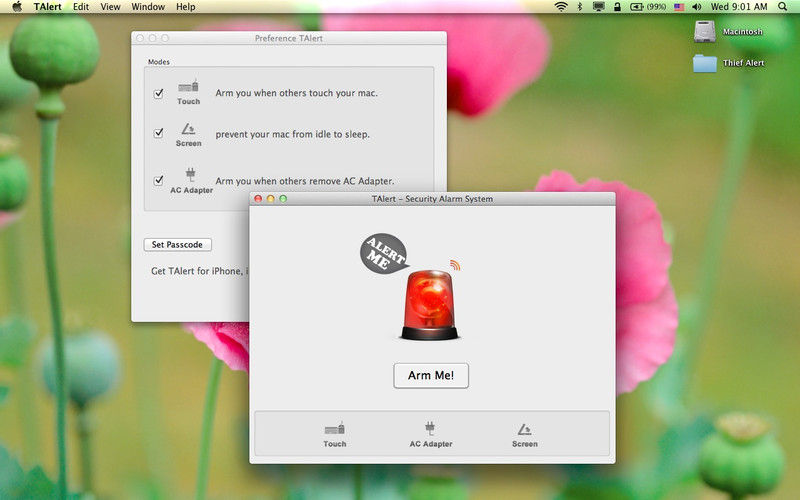Minimize the TAlert Security Alarm System window
800x500 pixels.
coord(270,199)
